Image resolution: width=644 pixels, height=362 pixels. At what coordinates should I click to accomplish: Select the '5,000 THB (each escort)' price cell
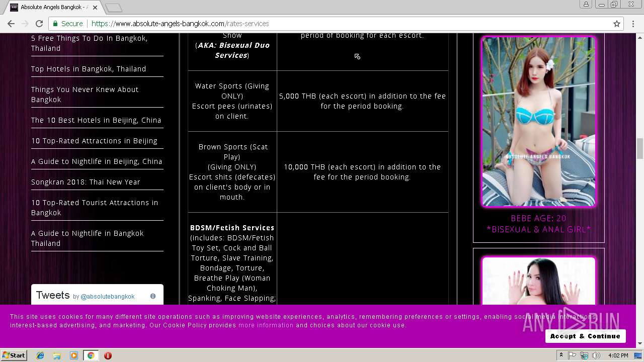(362, 101)
